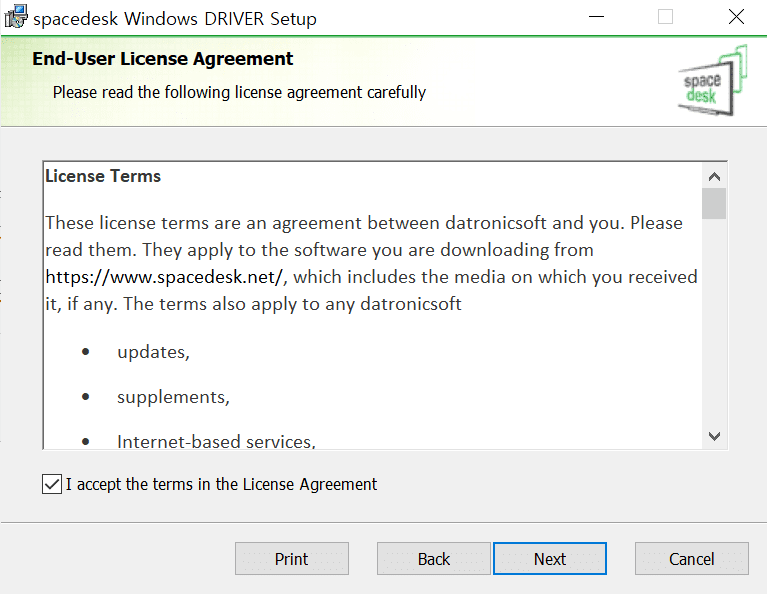Image resolution: width=767 pixels, height=594 pixels.
Task: Minimize the Setup window
Action: pyautogui.click(x=596, y=17)
